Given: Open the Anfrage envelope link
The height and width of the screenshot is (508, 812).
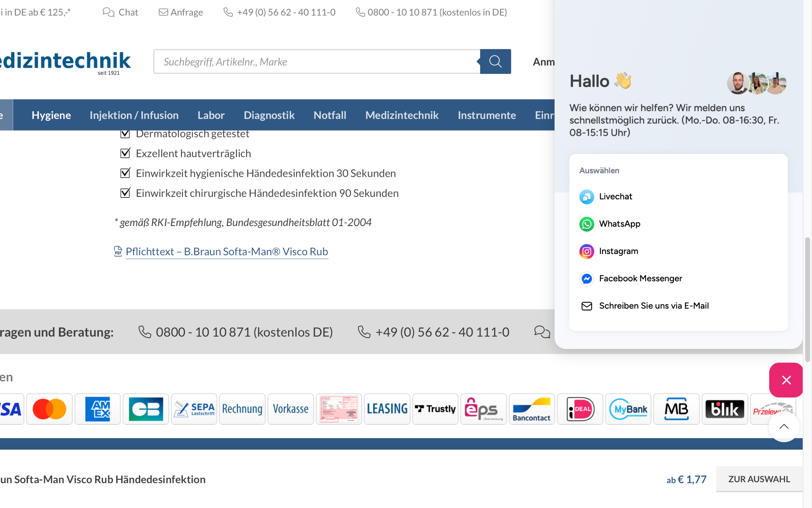Looking at the screenshot, I should (180, 12).
